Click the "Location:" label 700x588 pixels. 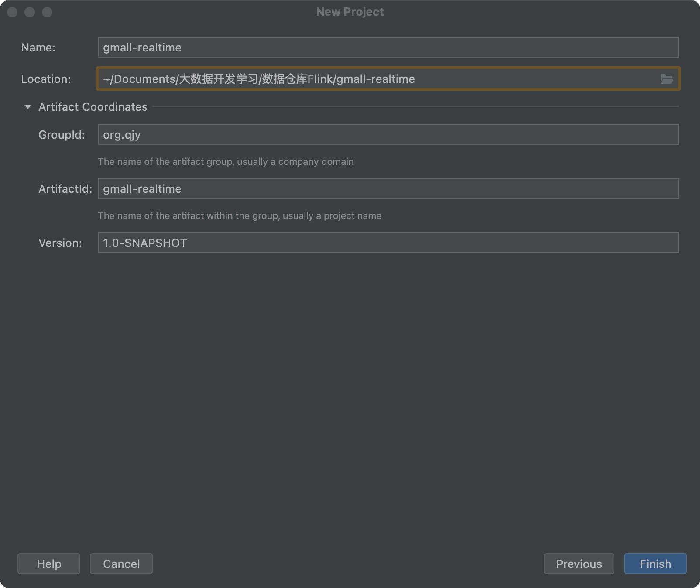[x=46, y=79]
